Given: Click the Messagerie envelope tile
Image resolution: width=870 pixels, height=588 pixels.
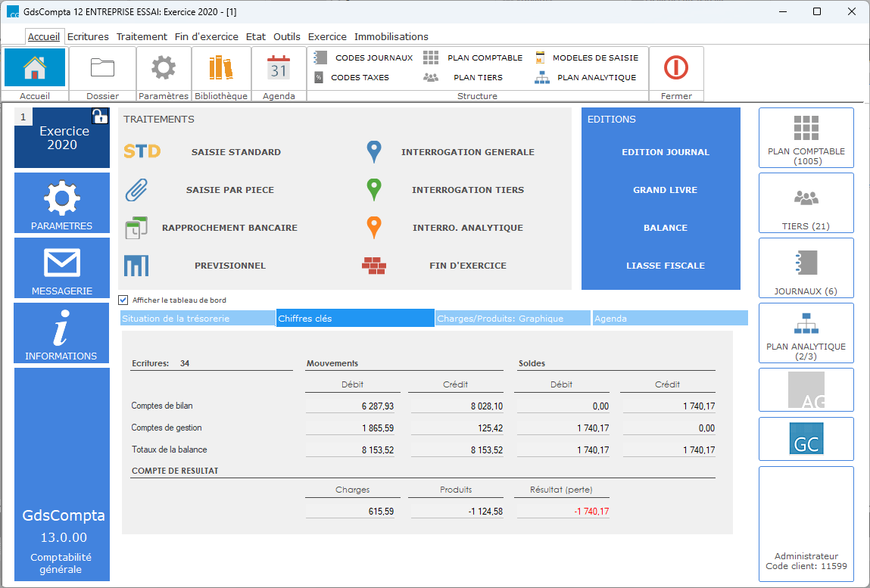Looking at the screenshot, I should coord(61,268).
